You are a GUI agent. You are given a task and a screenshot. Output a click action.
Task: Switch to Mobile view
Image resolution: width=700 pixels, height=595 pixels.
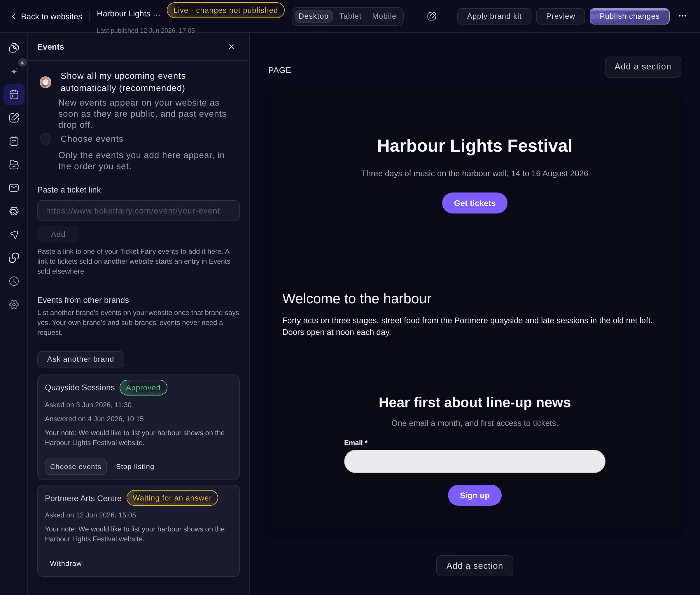[384, 16]
